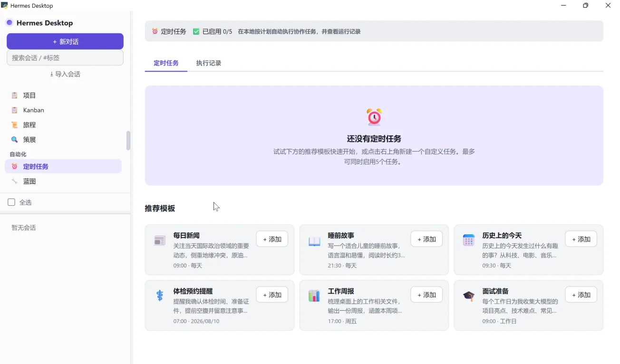Start a new chat with 新对话
This screenshot has width=620, height=364.
coord(65,41)
